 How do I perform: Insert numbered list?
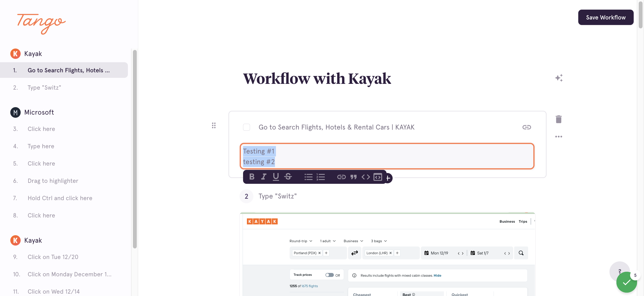pos(321,177)
